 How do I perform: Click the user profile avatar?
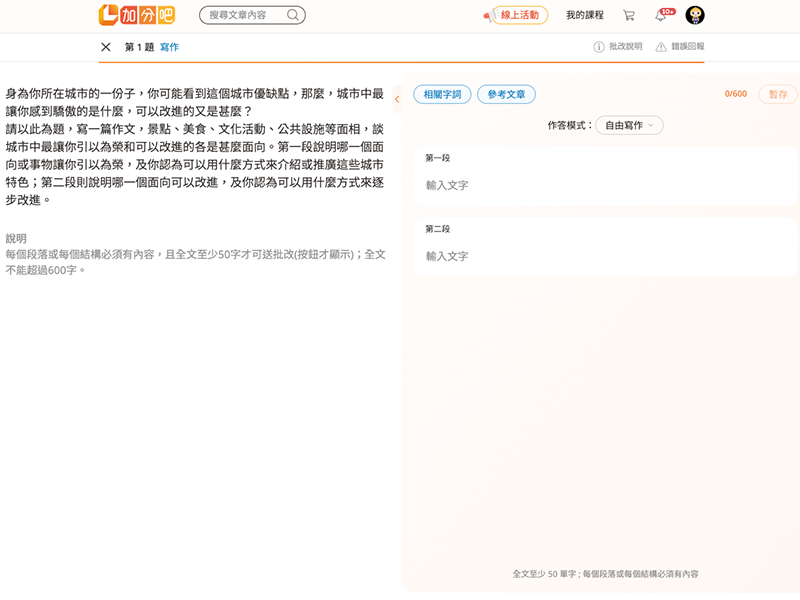(695, 15)
